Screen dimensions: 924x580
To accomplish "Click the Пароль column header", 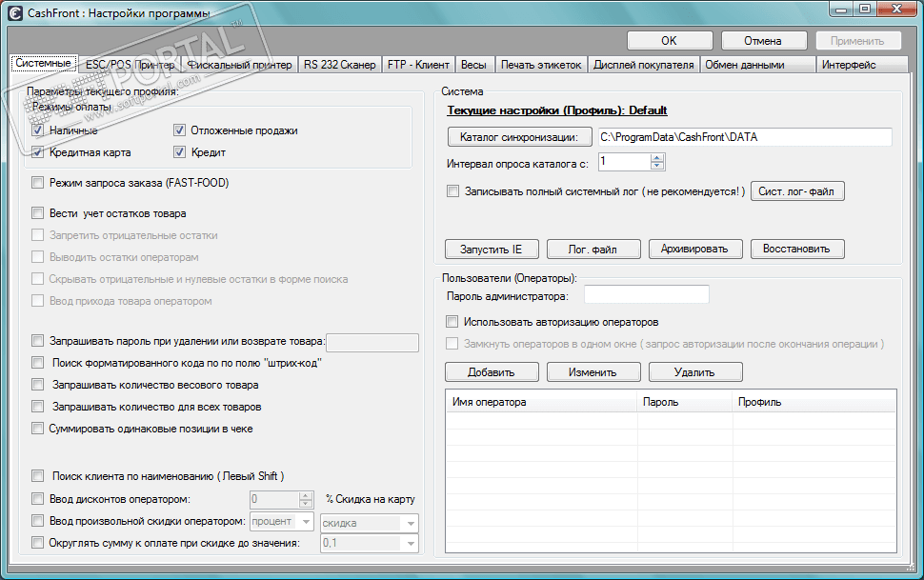I will [685, 401].
